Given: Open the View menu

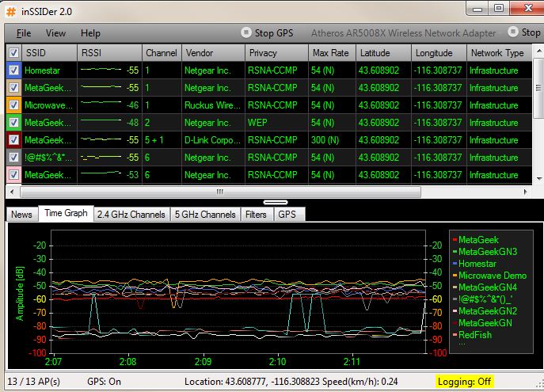Looking at the screenshot, I should pos(55,33).
